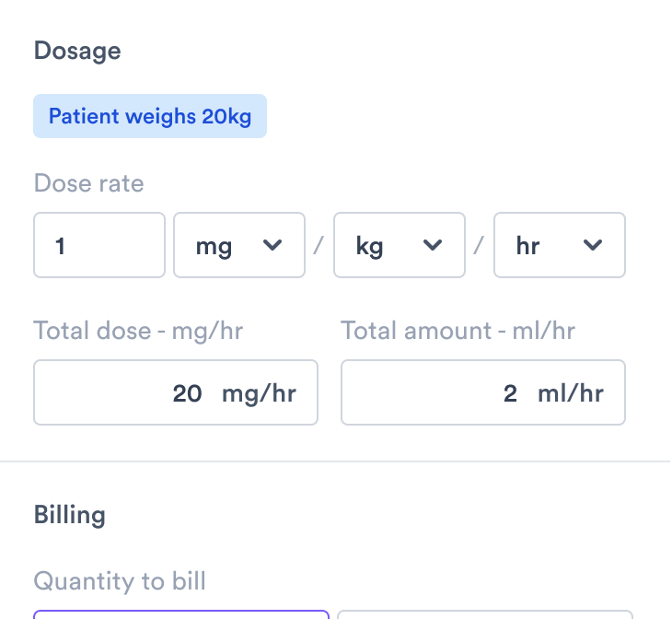Open the mg dose unit dropdown

238,245
